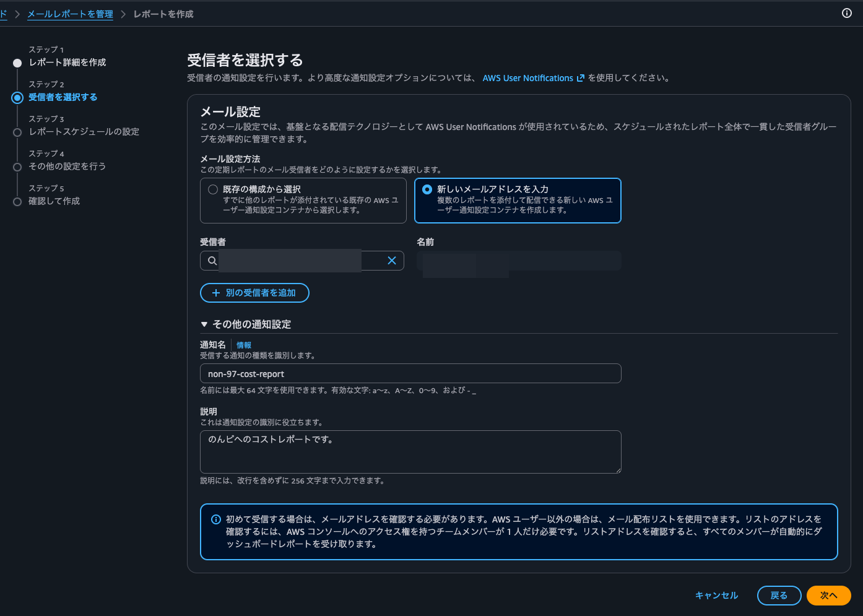Click the info icon in the blue notice box
Image resolution: width=863 pixels, height=616 pixels.
pos(215,518)
